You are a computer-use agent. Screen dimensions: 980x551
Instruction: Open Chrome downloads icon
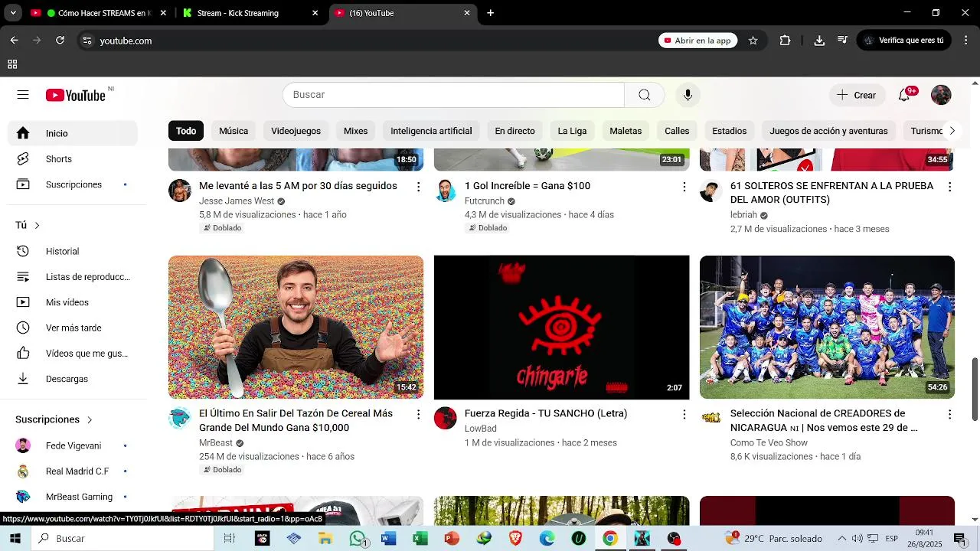(x=819, y=41)
